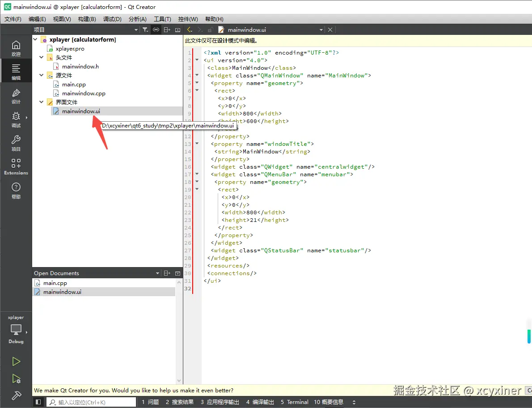The height and width of the screenshot is (408, 532).
Task: Toggle synchronize with editor link icon
Action: point(156,30)
